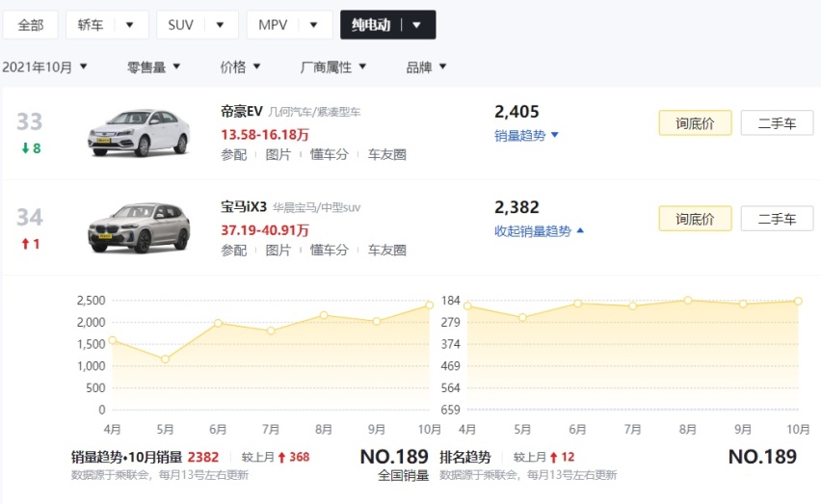Click the 10月 data point on ranking chart
821x504 pixels.
pos(798,301)
